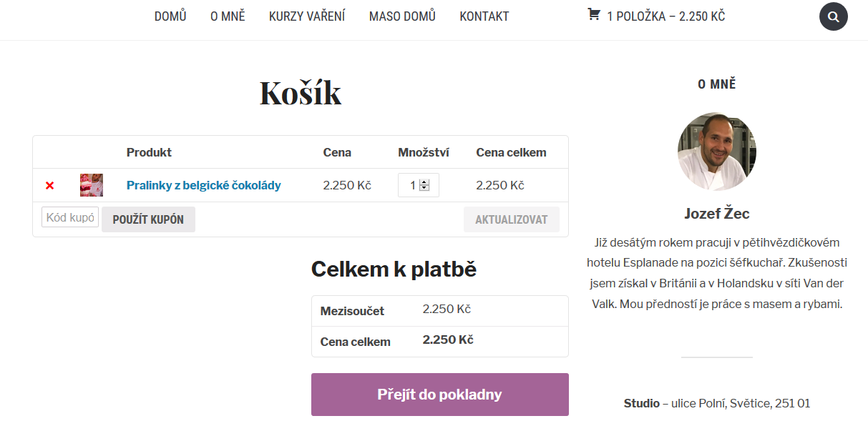Open the O mně menu item
This screenshot has height=426, width=868.
click(228, 16)
